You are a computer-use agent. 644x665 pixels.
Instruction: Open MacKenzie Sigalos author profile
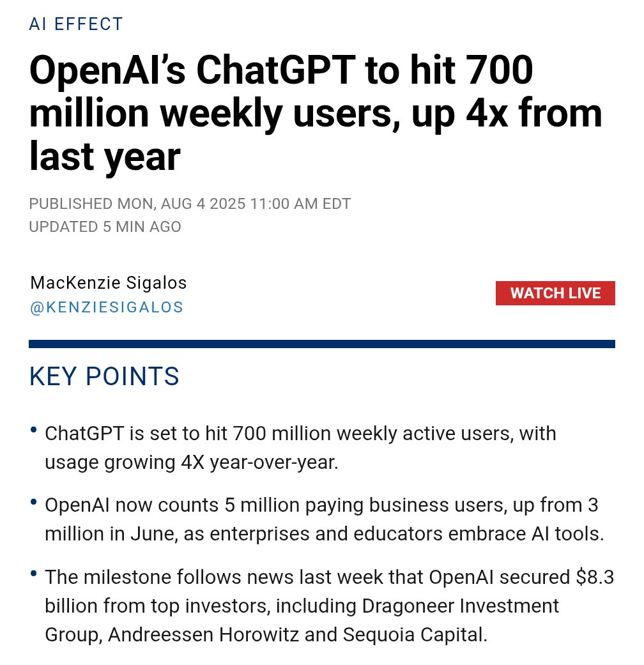pos(109,282)
